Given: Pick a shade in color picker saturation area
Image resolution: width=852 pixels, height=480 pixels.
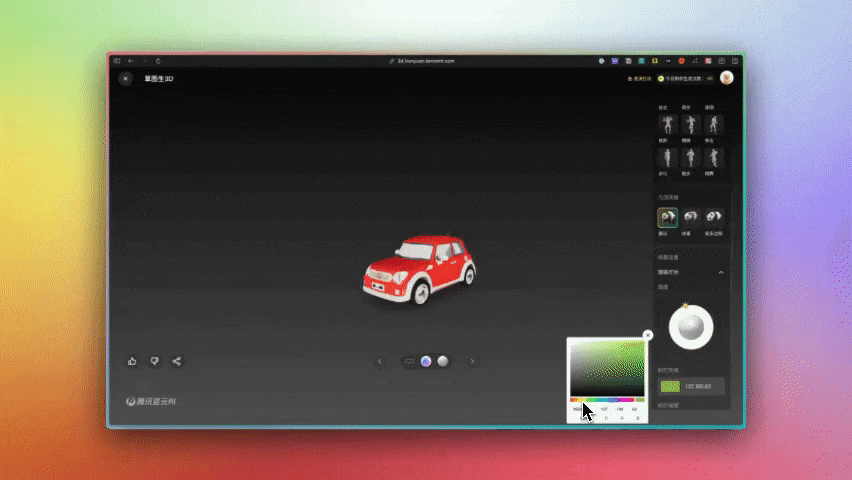Looking at the screenshot, I should click(607, 369).
